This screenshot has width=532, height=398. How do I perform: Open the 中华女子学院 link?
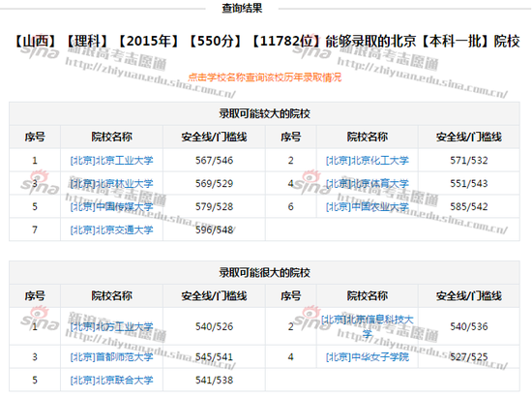(x=368, y=357)
